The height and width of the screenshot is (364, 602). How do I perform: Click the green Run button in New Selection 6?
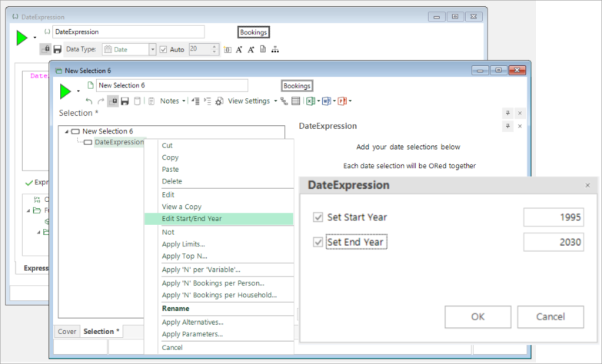(x=65, y=92)
